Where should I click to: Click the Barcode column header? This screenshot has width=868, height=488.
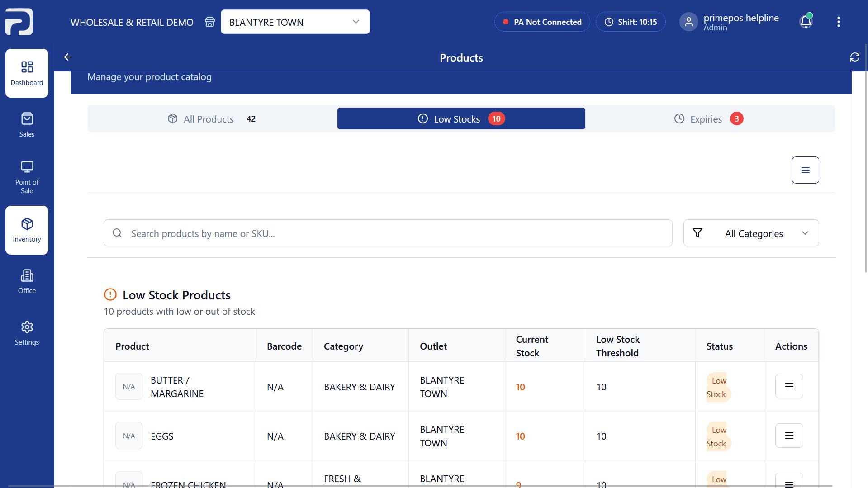pos(284,346)
